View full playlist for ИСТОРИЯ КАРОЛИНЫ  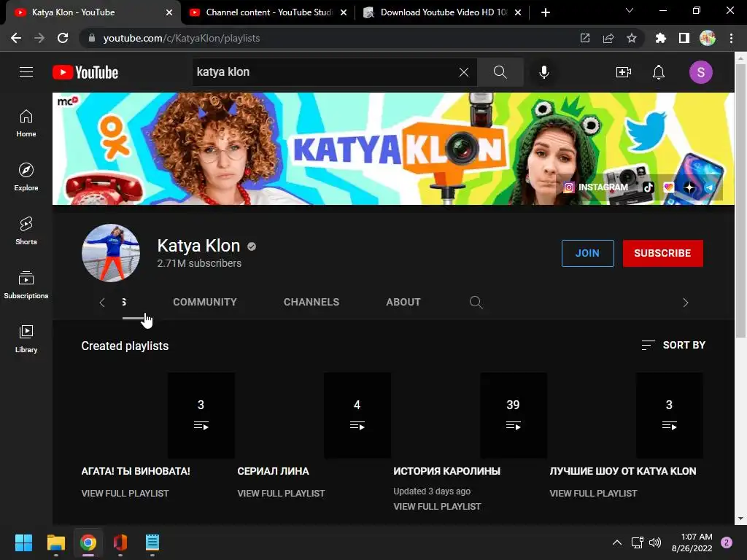tap(437, 506)
